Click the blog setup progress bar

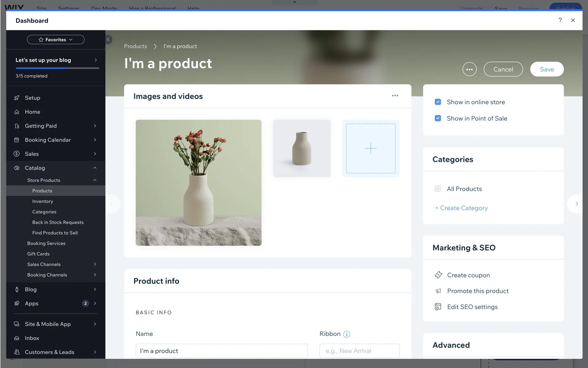click(57, 68)
